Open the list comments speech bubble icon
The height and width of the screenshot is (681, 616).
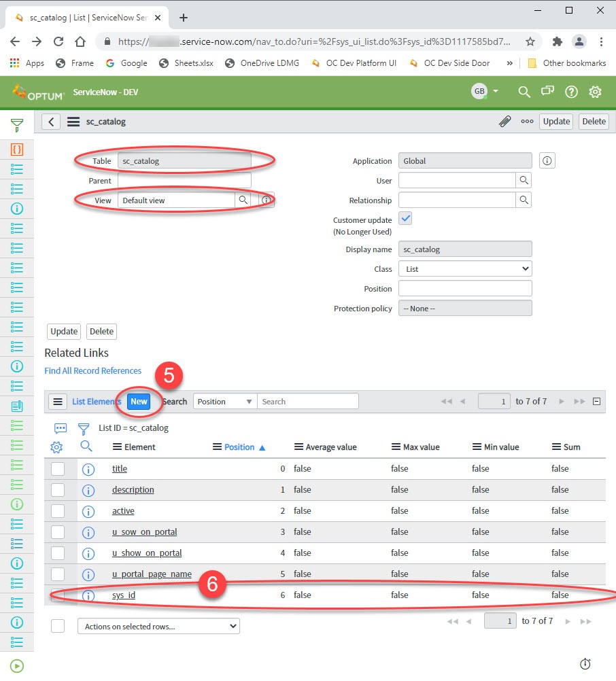61,428
